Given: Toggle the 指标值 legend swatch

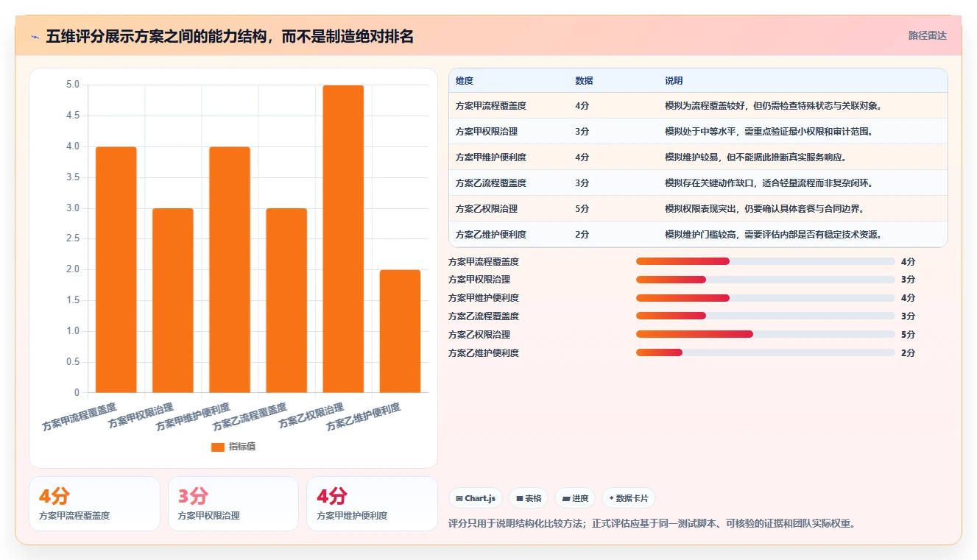Looking at the screenshot, I should click(x=218, y=447).
